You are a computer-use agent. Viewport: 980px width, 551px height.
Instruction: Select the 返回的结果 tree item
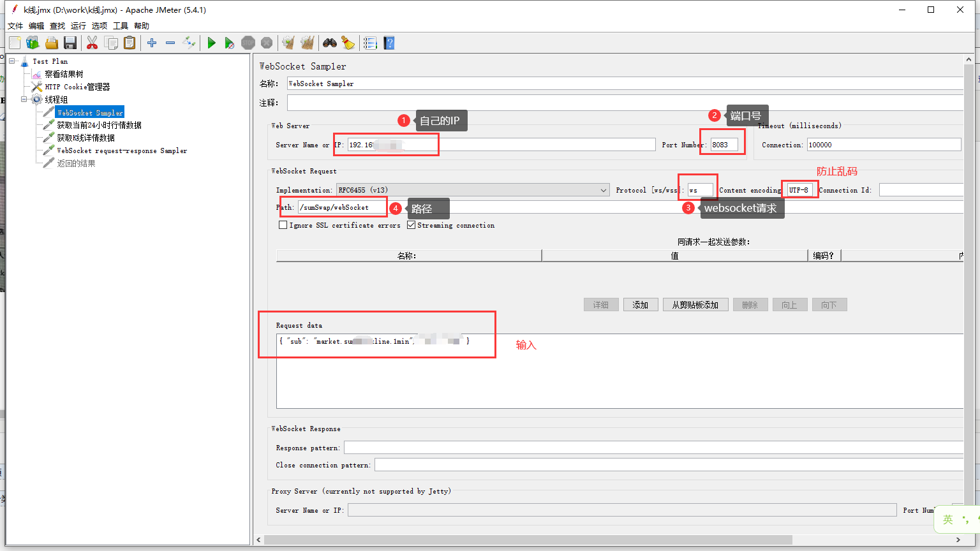tap(76, 163)
